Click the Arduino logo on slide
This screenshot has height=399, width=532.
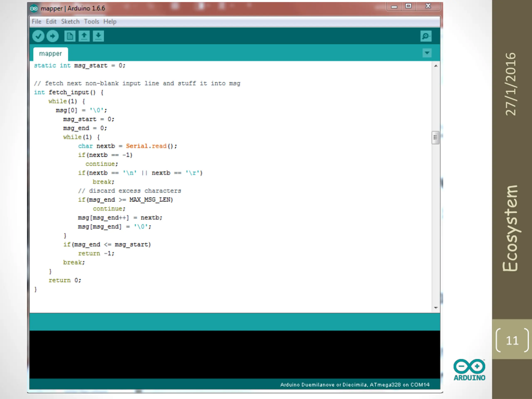click(469, 370)
